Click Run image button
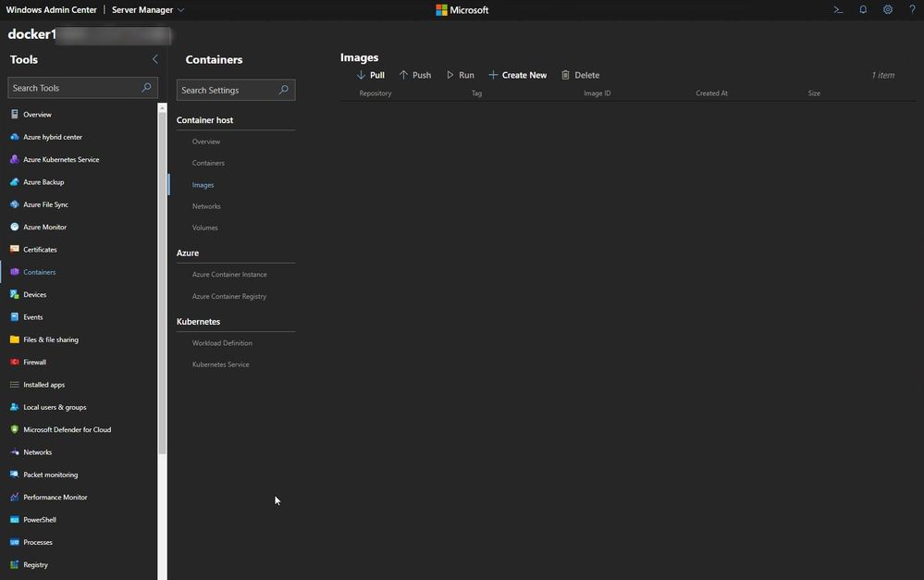 (x=461, y=75)
